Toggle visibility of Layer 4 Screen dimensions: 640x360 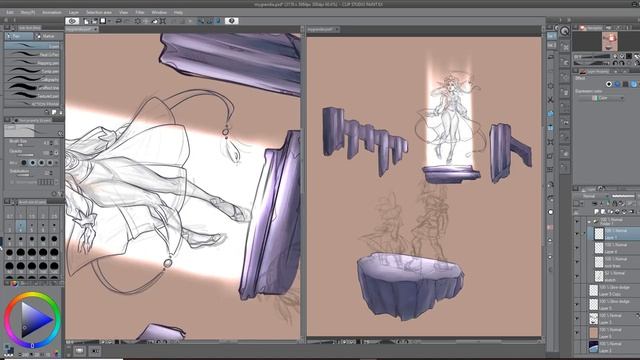tap(577, 248)
